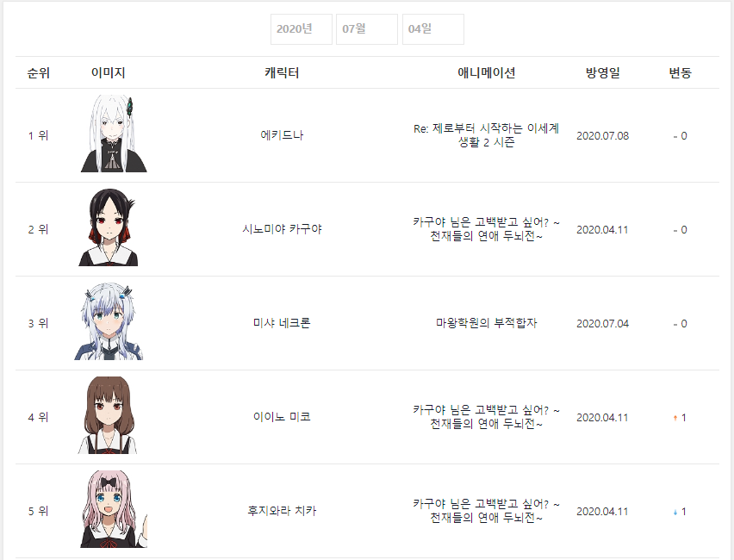Open the 07월 month dropdown

[367, 29]
